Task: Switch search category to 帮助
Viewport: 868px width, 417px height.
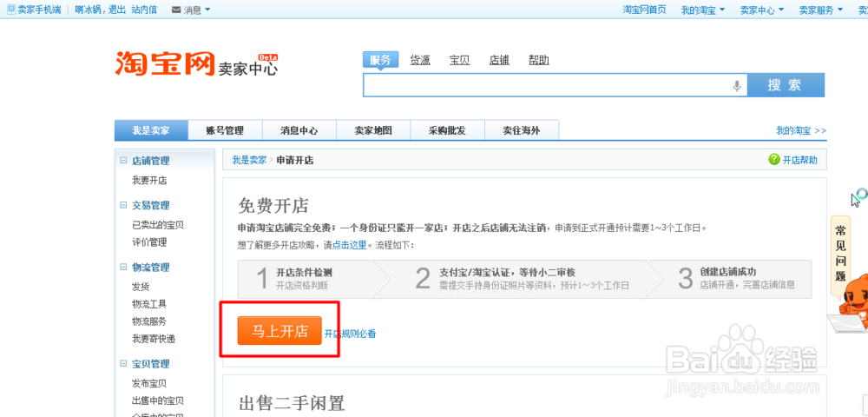Action: click(x=539, y=60)
